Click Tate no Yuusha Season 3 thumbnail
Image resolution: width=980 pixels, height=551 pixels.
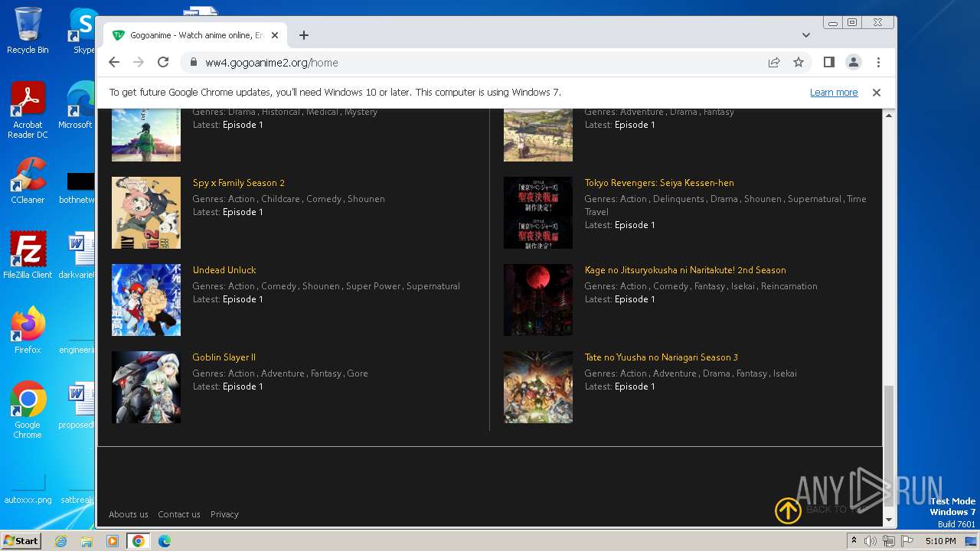pyautogui.click(x=538, y=387)
